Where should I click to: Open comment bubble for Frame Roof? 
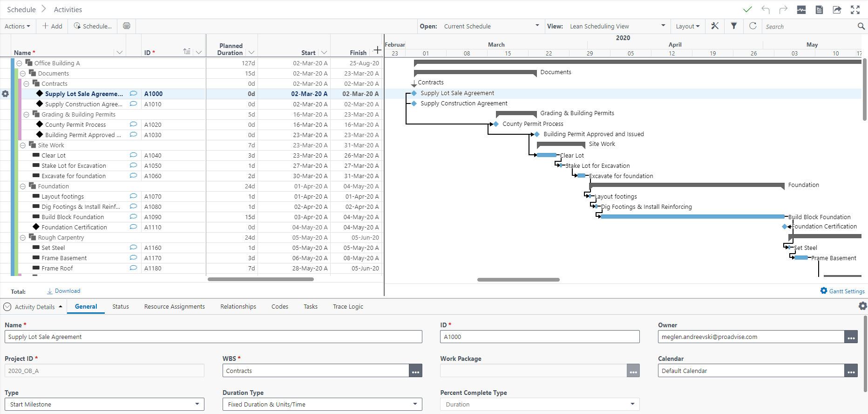pyautogui.click(x=133, y=268)
